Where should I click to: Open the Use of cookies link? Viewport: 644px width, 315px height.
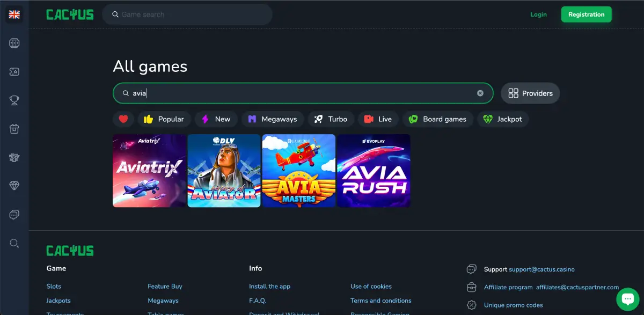tap(371, 287)
